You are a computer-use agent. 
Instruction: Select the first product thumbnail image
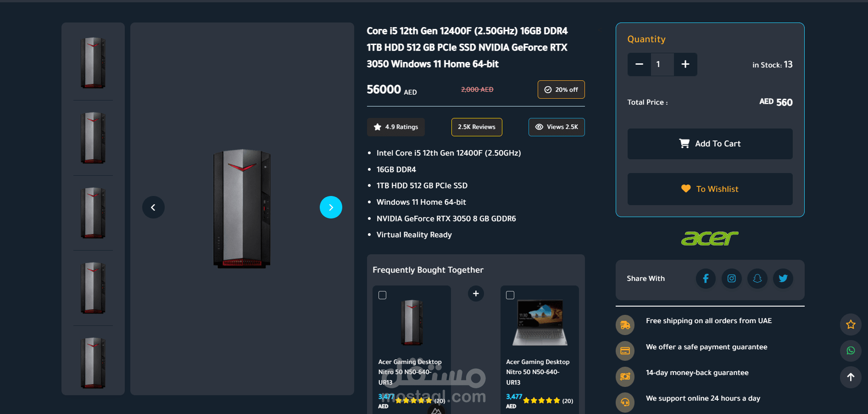93,62
